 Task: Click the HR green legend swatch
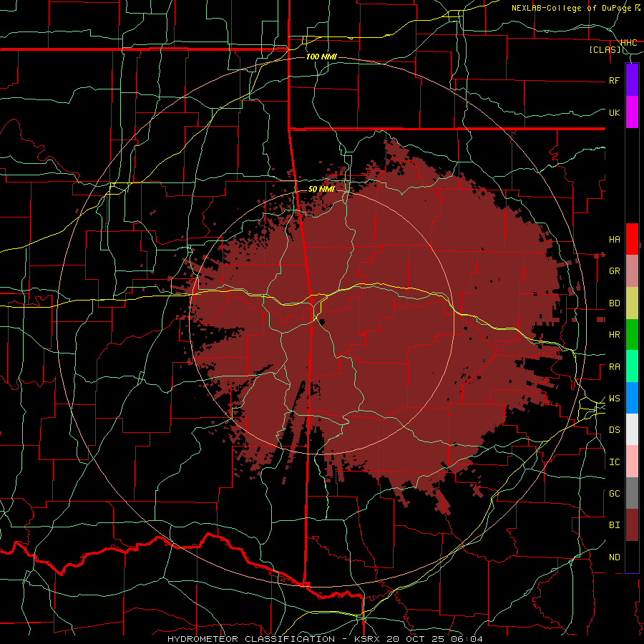pos(632,334)
